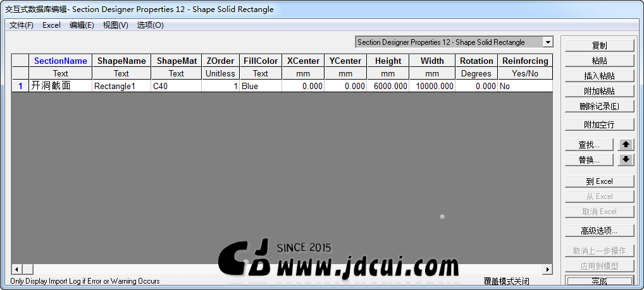Open the Excel menu
Viewport: 644px width, 290px height.
tap(51, 25)
